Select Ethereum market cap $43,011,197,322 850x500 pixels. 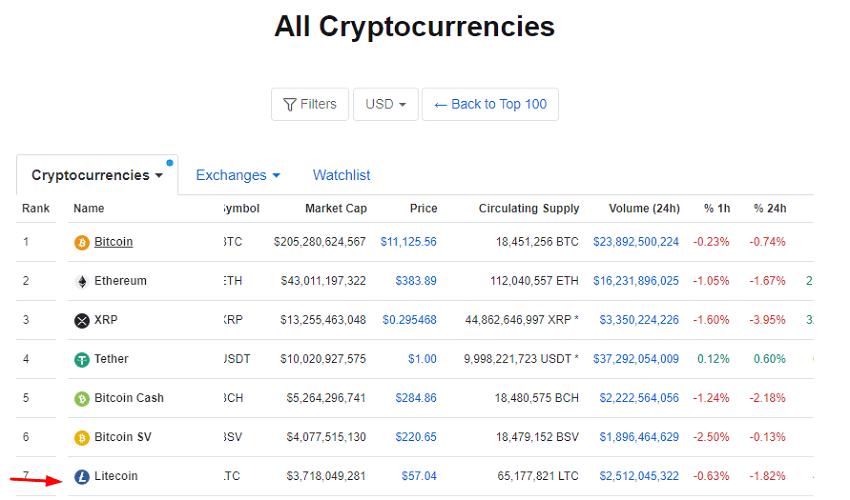tap(323, 281)
